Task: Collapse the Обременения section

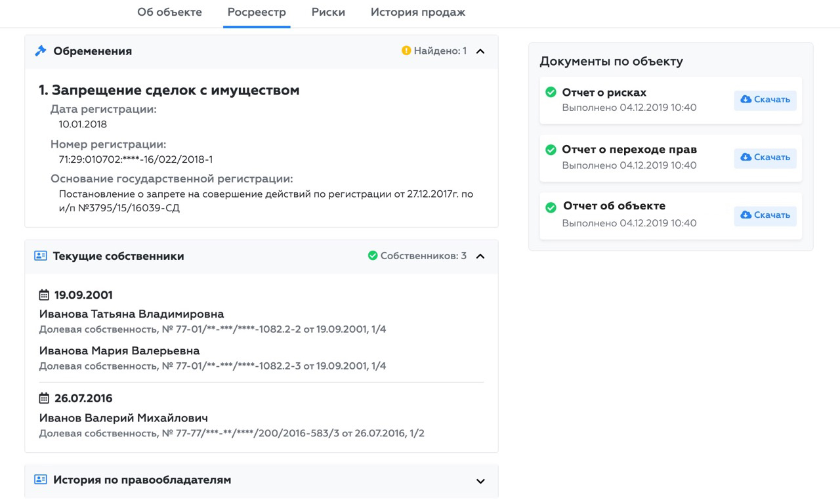Action: (480, 51)
